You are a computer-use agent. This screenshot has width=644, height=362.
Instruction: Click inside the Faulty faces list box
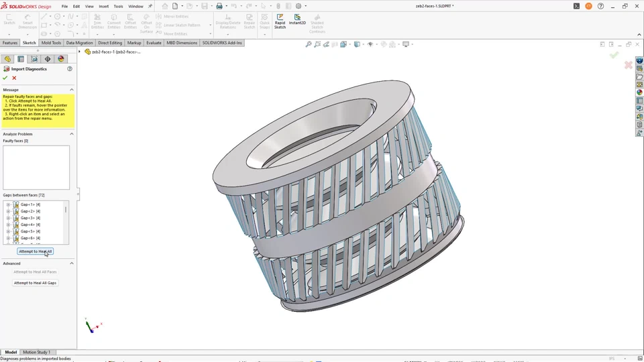pyautogui.click(x=36, y=168)
